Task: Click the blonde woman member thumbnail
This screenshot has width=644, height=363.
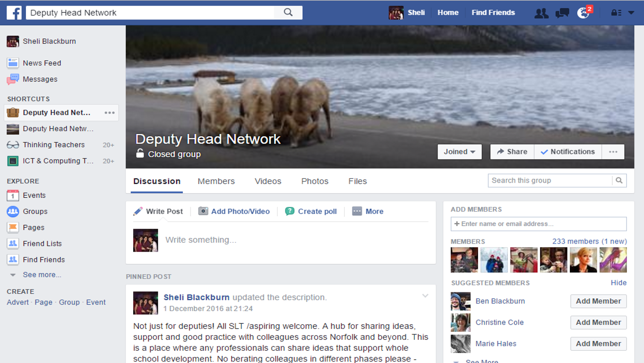Action: point(584,260)
